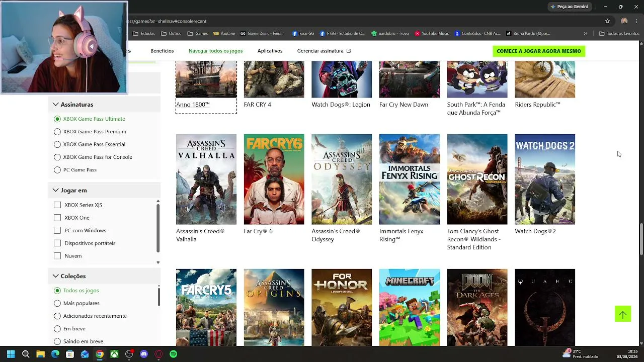Collapse the Assinaturas filter section

pos(105,105)
